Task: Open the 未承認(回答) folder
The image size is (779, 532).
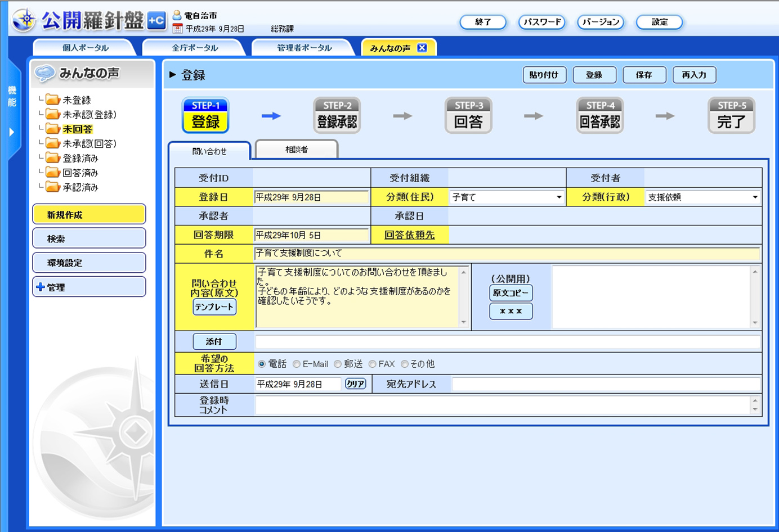Action: click(81, 144)
